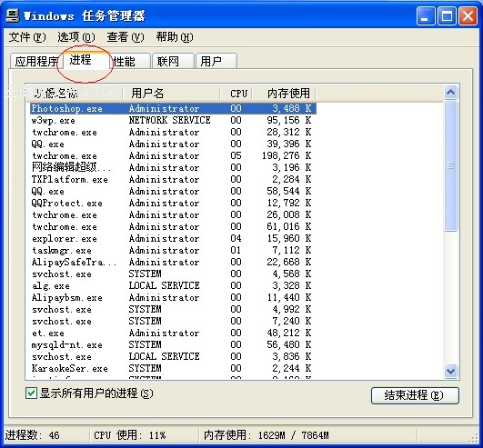Switch to the 性能 tab
This screenshot has height=448, width=483.
tap(130, 61)
